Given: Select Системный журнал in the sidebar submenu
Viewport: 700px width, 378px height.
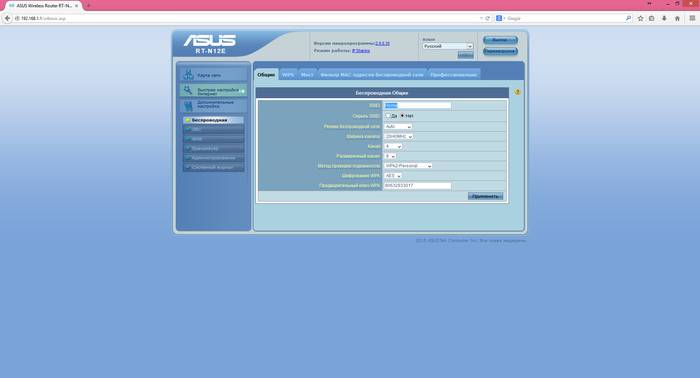Looking at the screenshot, I should pos(213,167).
